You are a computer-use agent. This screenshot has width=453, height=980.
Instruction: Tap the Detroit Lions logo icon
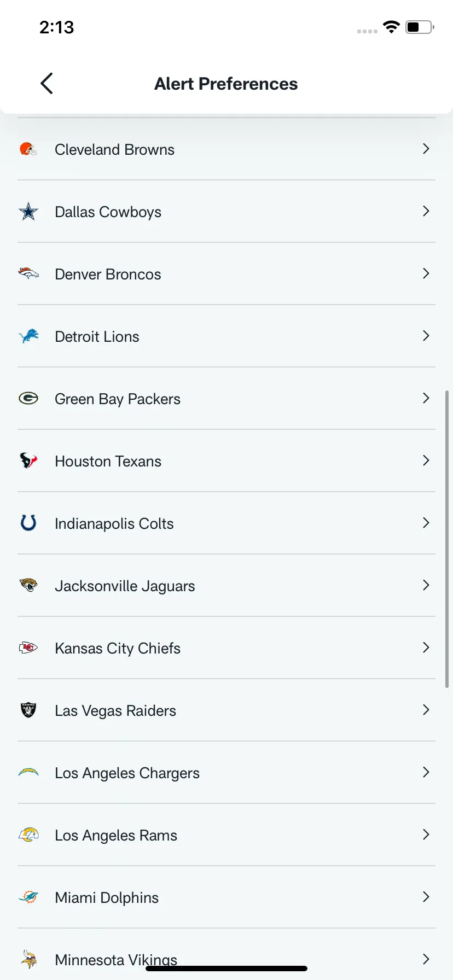point(28,336)
